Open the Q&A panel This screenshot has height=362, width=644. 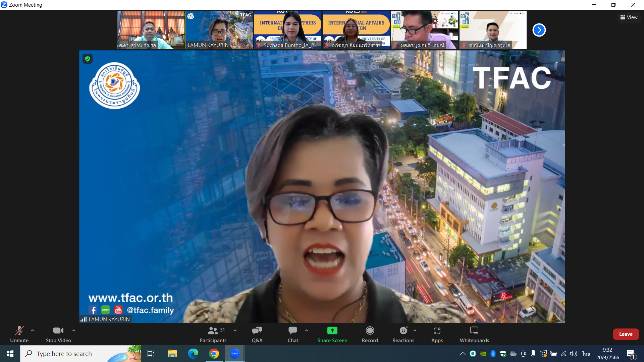tap(257, 334)
